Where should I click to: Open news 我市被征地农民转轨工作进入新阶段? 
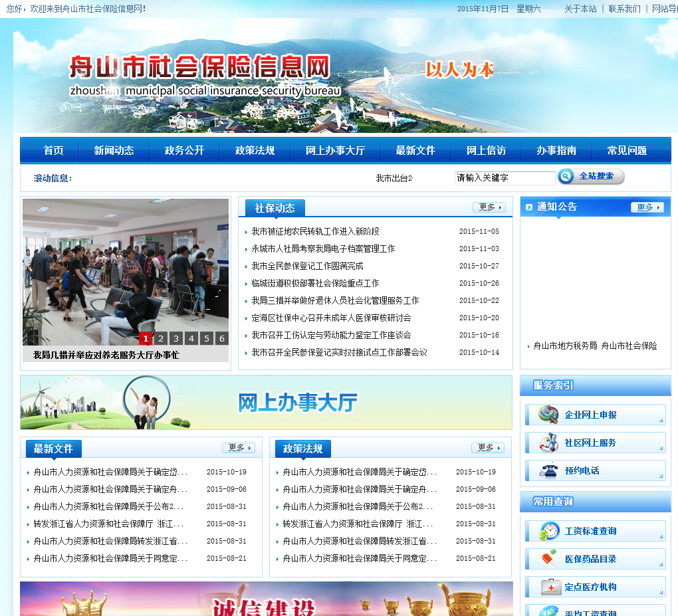(315, 231)
